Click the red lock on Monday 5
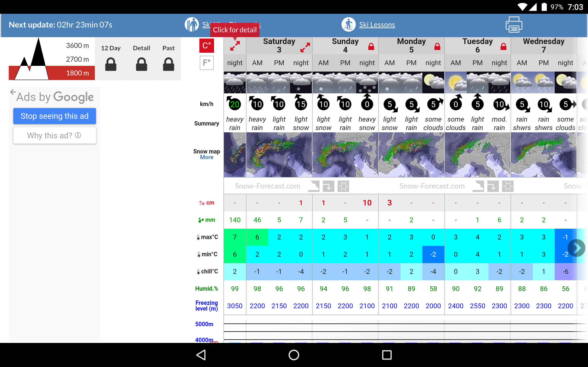The height and width of the screenshot is (367, 588). pos(437,46)
